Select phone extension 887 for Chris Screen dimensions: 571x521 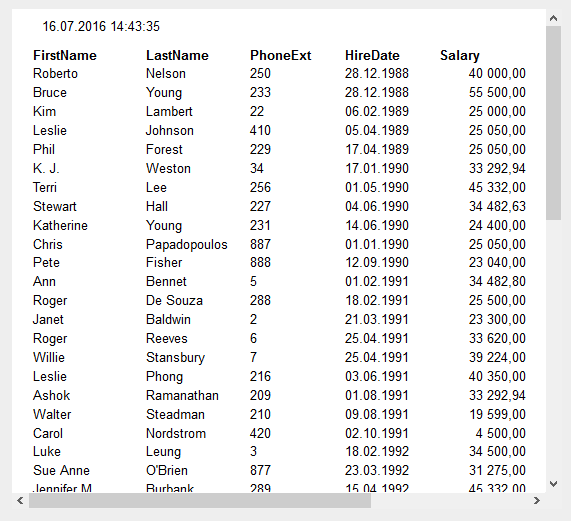(x=260, y=244)
